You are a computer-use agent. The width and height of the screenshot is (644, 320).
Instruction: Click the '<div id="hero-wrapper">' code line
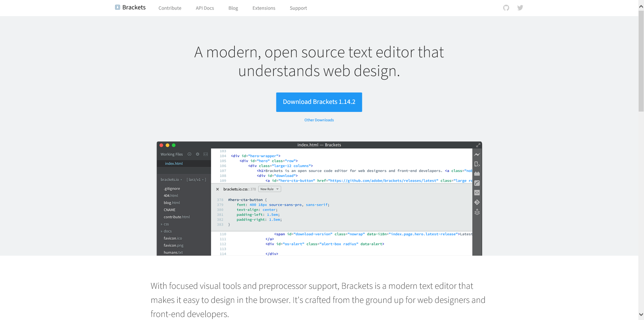[x=256, y=156]
